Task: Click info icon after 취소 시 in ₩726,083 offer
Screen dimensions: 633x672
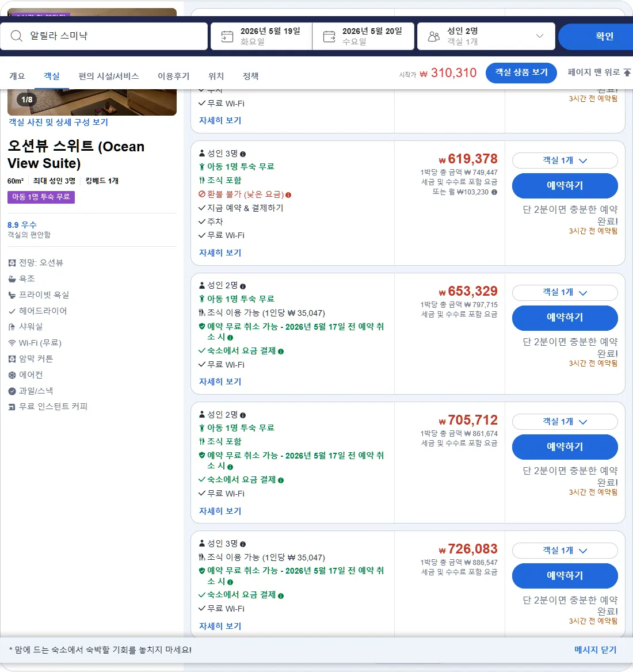Action: [x=230, y=582]
